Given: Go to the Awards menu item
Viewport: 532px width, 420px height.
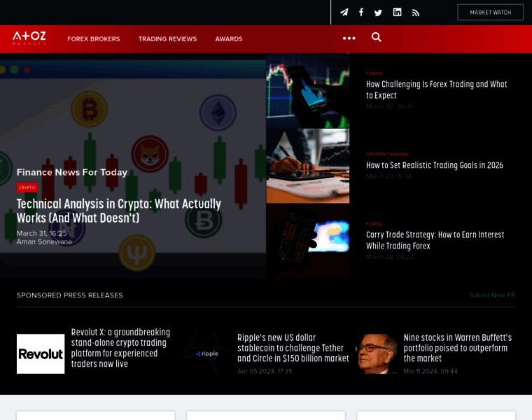Looking at the screenshot, I should point(229,39).
